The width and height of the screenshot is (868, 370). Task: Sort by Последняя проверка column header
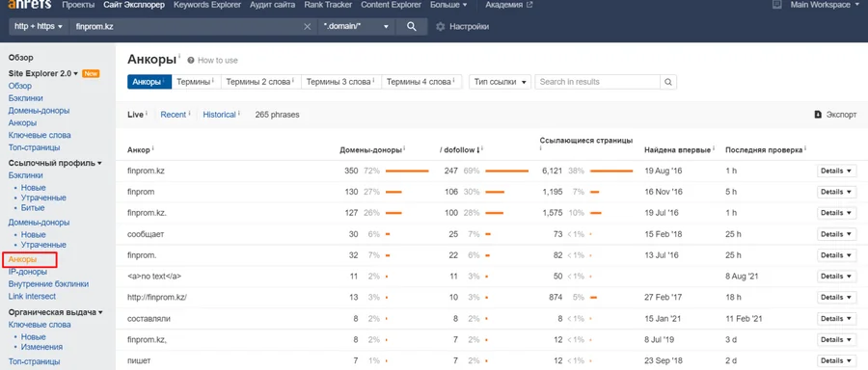point(764,150)
